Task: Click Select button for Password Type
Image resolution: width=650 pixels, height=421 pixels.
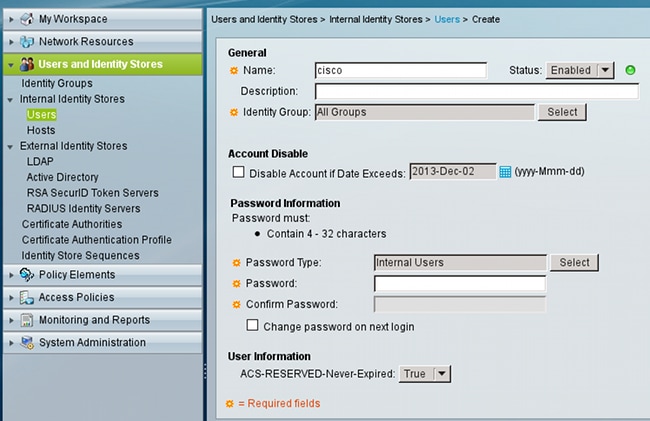Action: (574, 263)
